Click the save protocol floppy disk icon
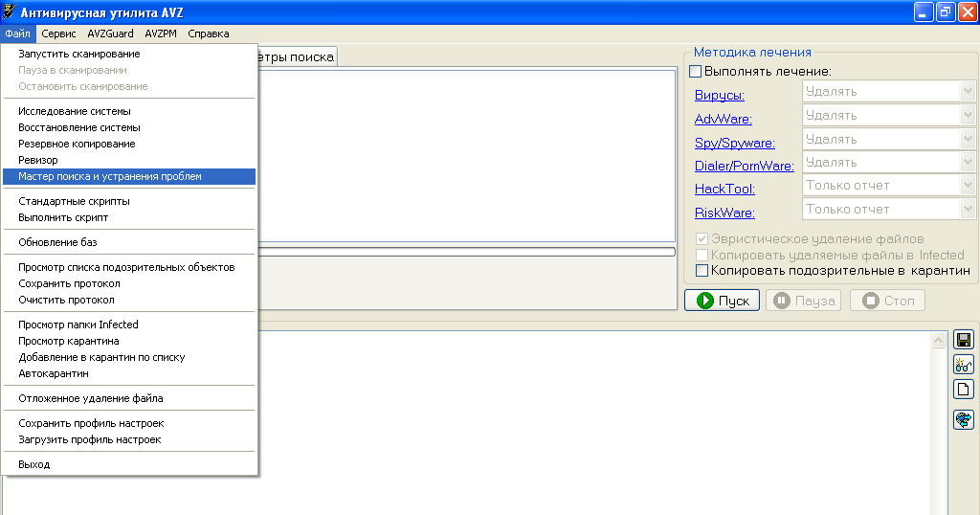980x515 pixels. click(x=963, y=340)
